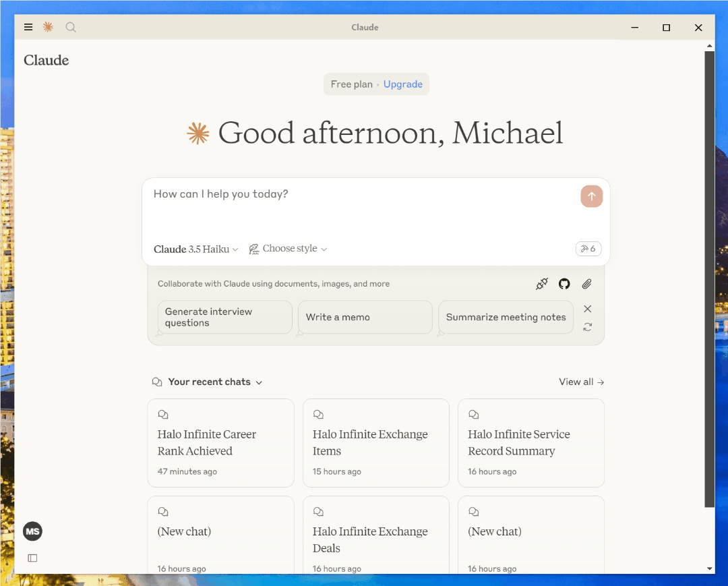728x586 pixels.
Task: Open Halo Infinite Service Record Summary chat
Action: click(531, 443)
